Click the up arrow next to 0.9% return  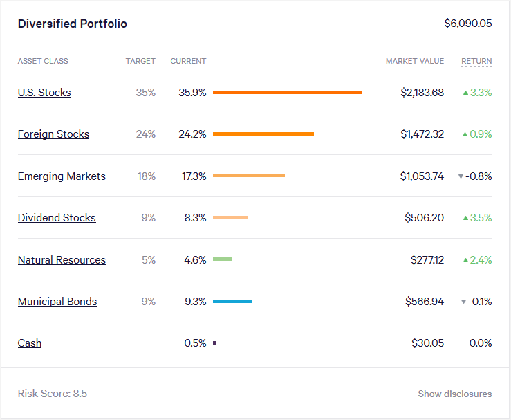tap(465, 134)
